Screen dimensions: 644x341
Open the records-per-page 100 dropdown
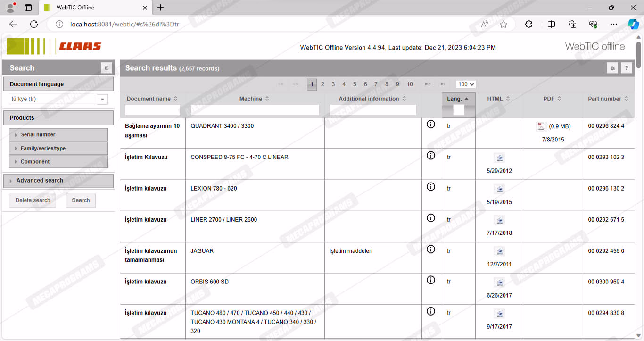click(466, 84)
